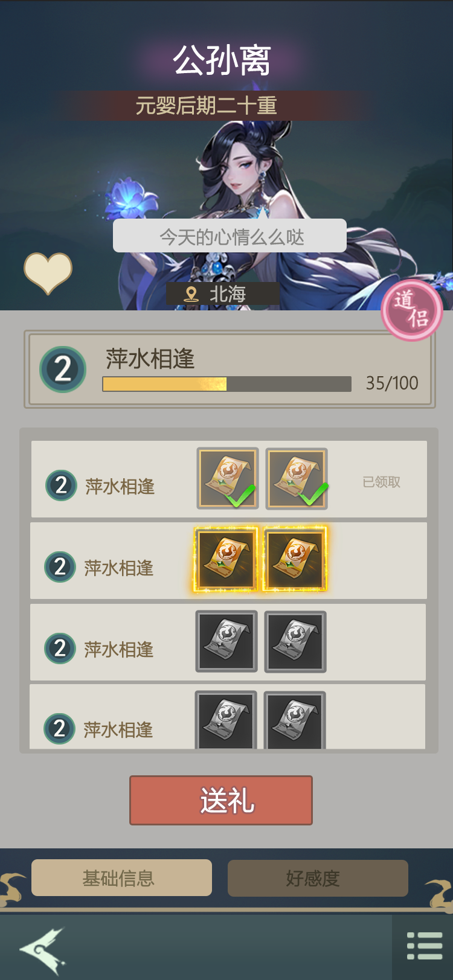
Task: Tap the second locked grey scroll in third row
Action: [x=295, y=641]
